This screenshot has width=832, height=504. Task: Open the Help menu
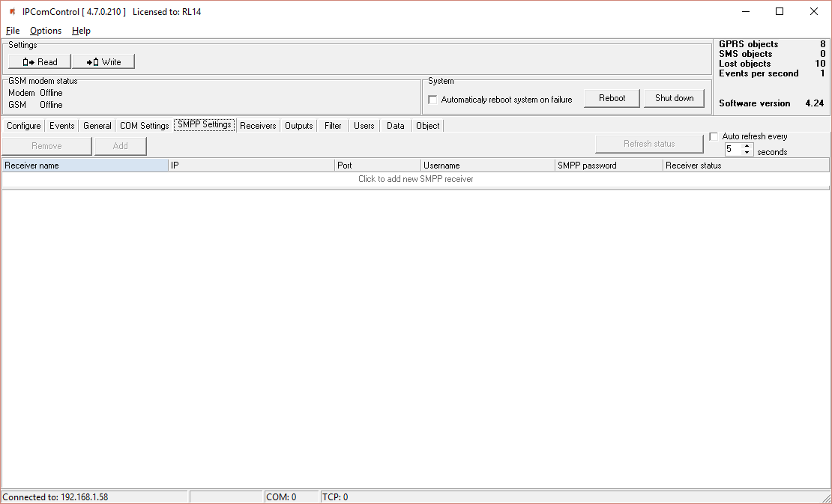click(81, 31)
